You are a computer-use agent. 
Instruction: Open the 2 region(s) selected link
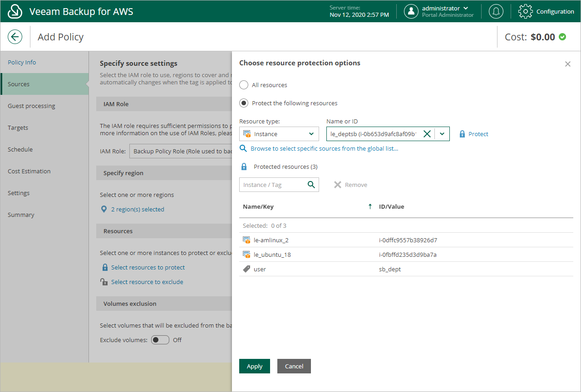[x=138, y=209]
